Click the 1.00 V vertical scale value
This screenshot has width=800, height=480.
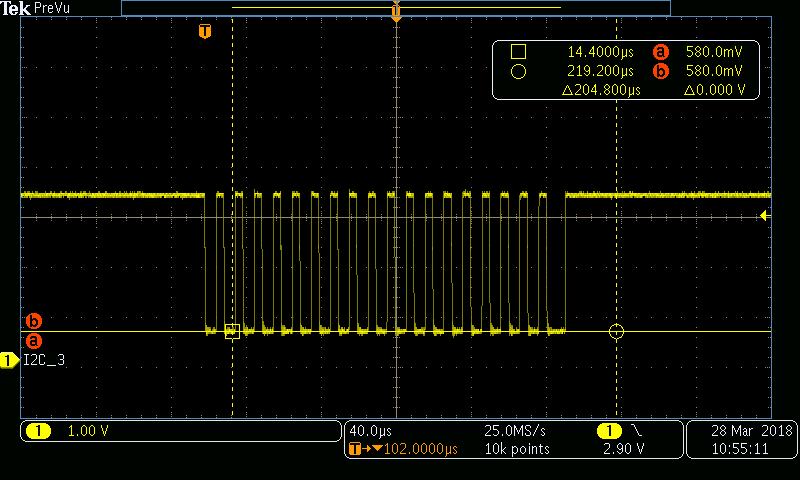coord(88,431)
